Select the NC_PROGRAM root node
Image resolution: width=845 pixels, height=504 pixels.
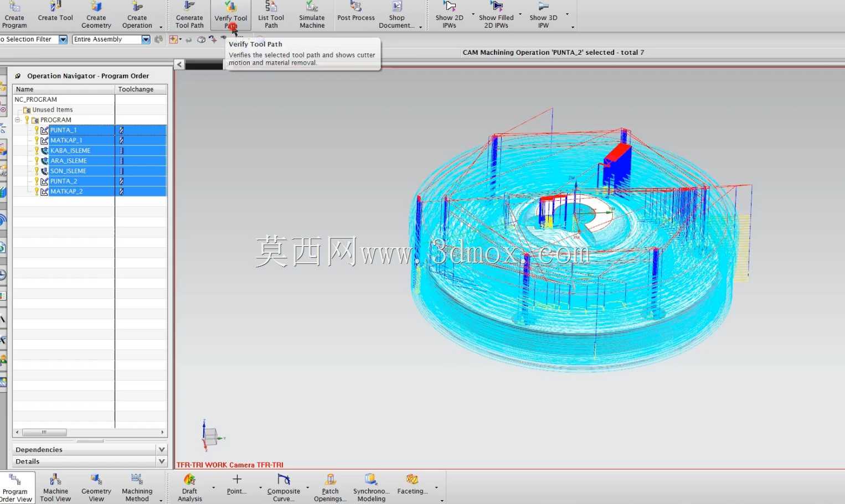(x=35, y=100)
